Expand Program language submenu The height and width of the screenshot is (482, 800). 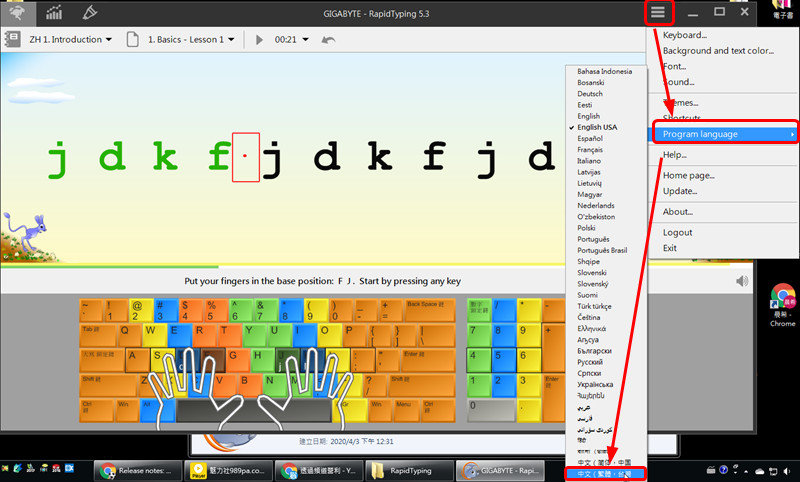724,134
